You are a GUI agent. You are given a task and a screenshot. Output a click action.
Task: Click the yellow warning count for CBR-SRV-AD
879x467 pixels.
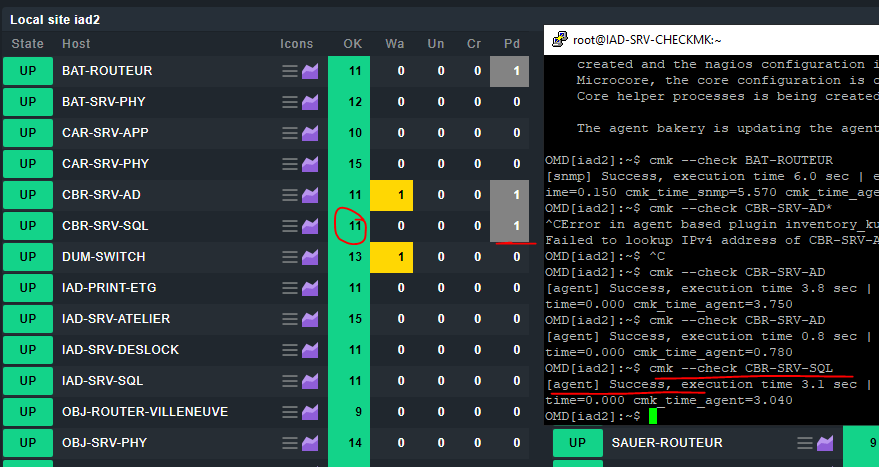click(400, 195)
